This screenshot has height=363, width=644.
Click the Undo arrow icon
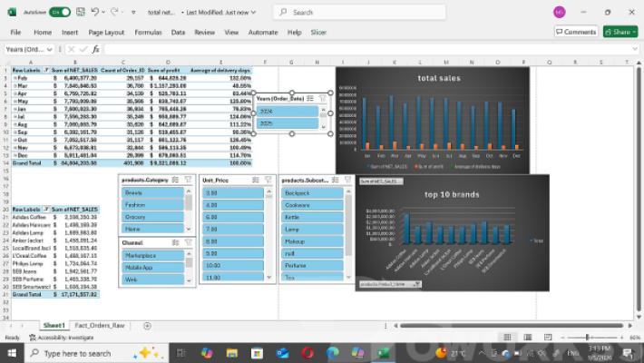click(x=95, y=13)
